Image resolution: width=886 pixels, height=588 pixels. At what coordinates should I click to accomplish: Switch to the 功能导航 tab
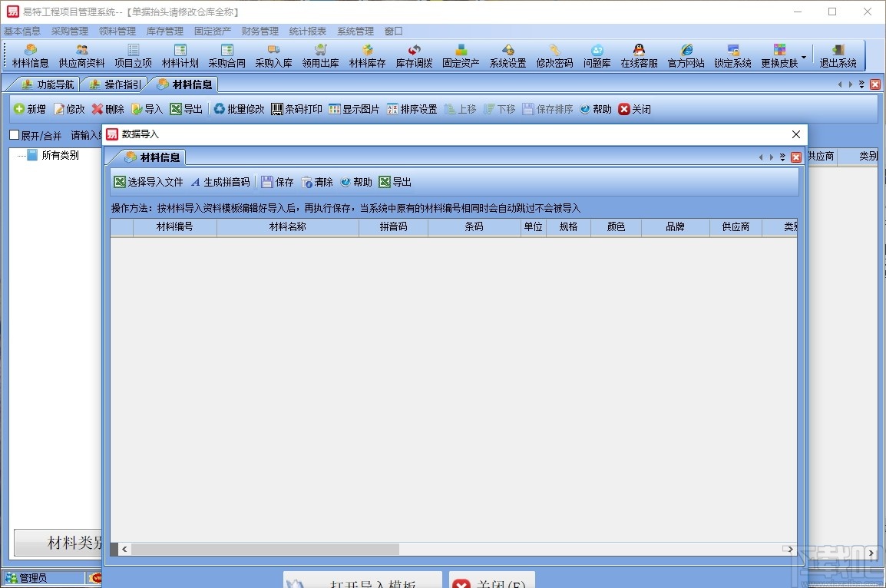pyautogui.click(x=48, y=84)
